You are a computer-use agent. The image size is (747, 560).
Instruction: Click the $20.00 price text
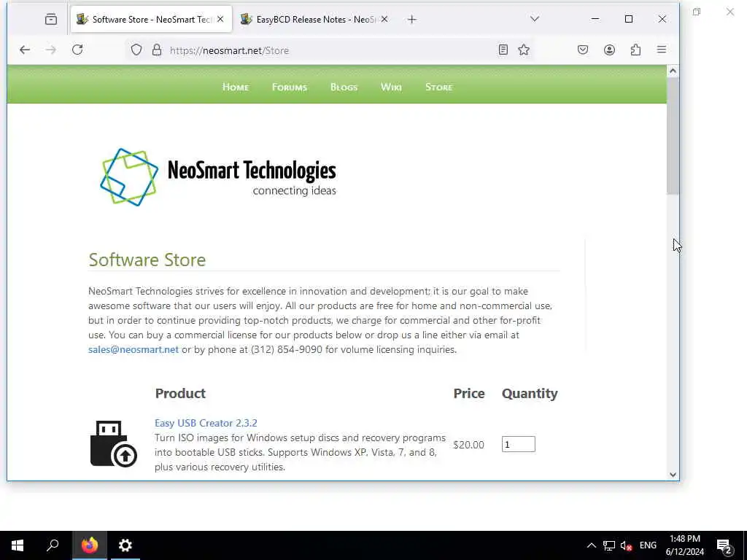pyautogui.click(x=468, y=445)
